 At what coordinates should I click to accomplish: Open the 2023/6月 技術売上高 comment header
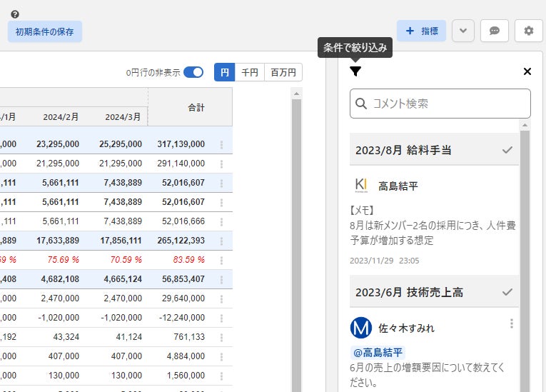click(x=434, y=292)
